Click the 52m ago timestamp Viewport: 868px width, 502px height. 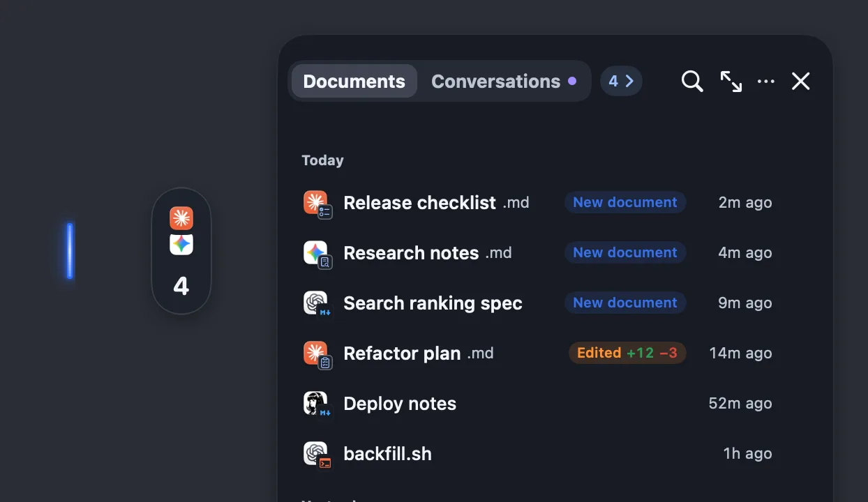coord(740,404)
